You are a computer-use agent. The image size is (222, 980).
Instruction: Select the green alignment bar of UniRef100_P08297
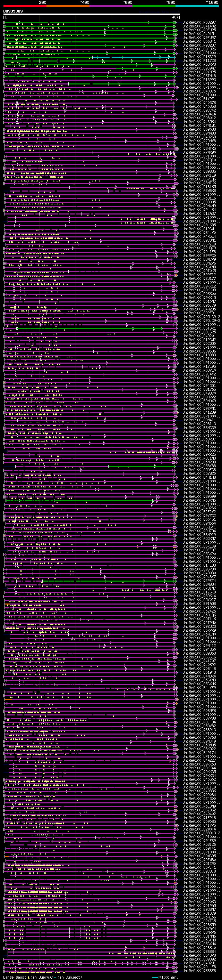tap(89, 23)
